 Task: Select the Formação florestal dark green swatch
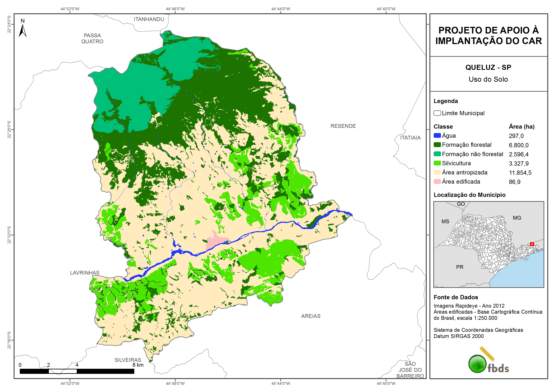(437, 145)
